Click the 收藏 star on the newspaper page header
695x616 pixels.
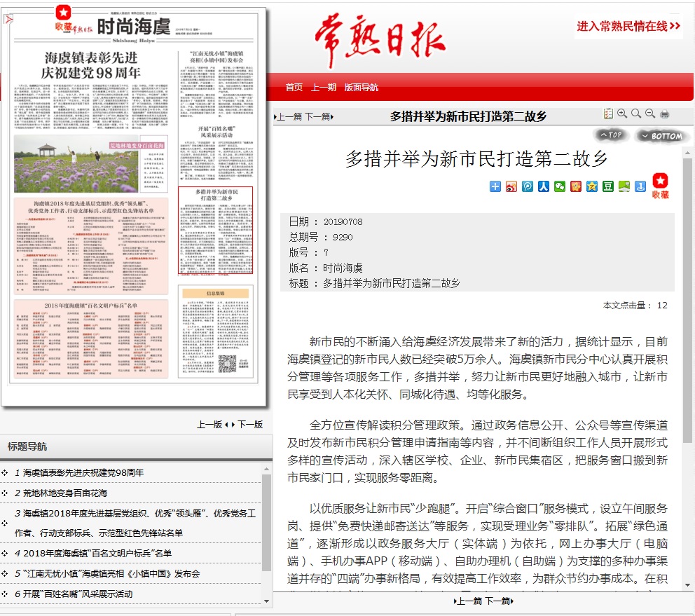[63, 19]
